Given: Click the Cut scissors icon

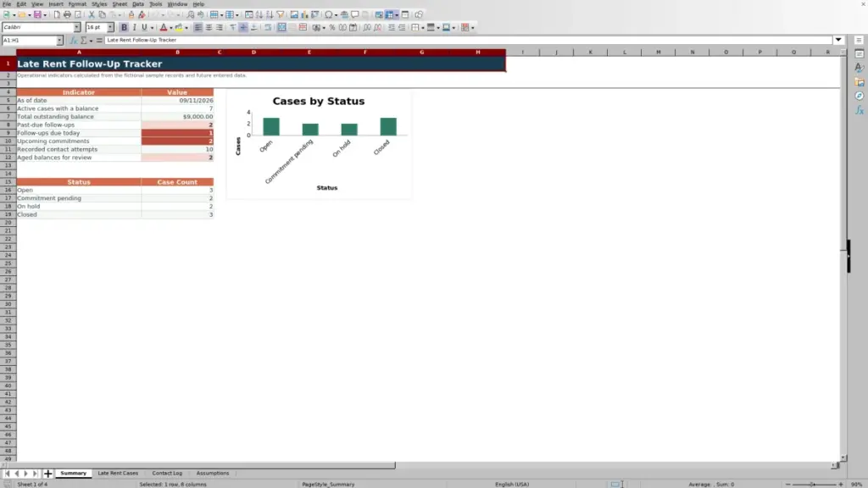Looking at the screenshot, I should (x=92, y=14).
